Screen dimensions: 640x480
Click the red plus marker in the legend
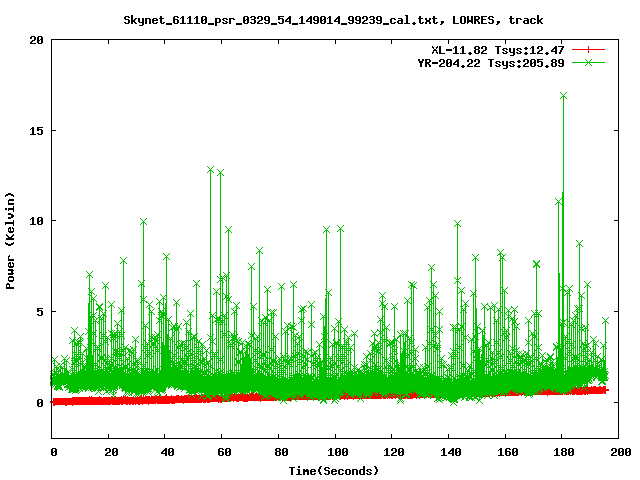point(588,48)
